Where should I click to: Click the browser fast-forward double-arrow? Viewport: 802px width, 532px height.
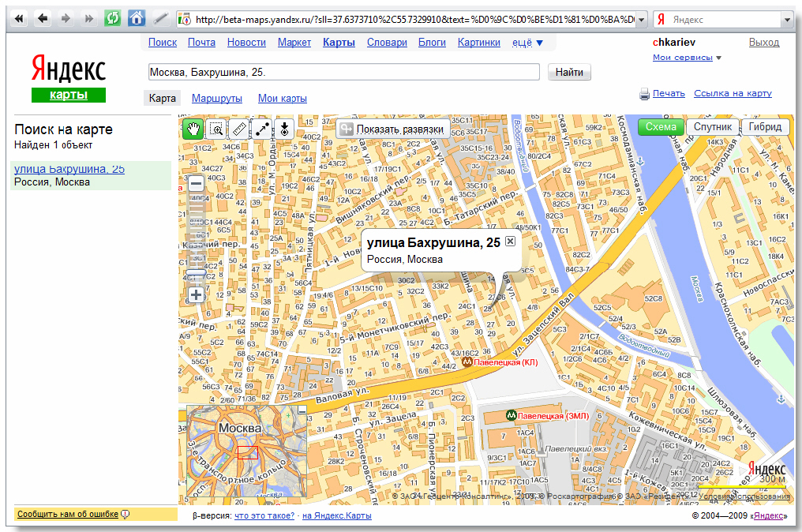[x=89, y=19]
